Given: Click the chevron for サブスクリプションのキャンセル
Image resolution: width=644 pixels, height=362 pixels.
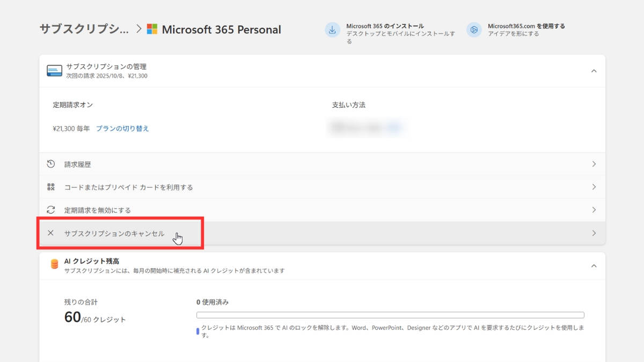Looking at the screenshot, I should (594, 233).
